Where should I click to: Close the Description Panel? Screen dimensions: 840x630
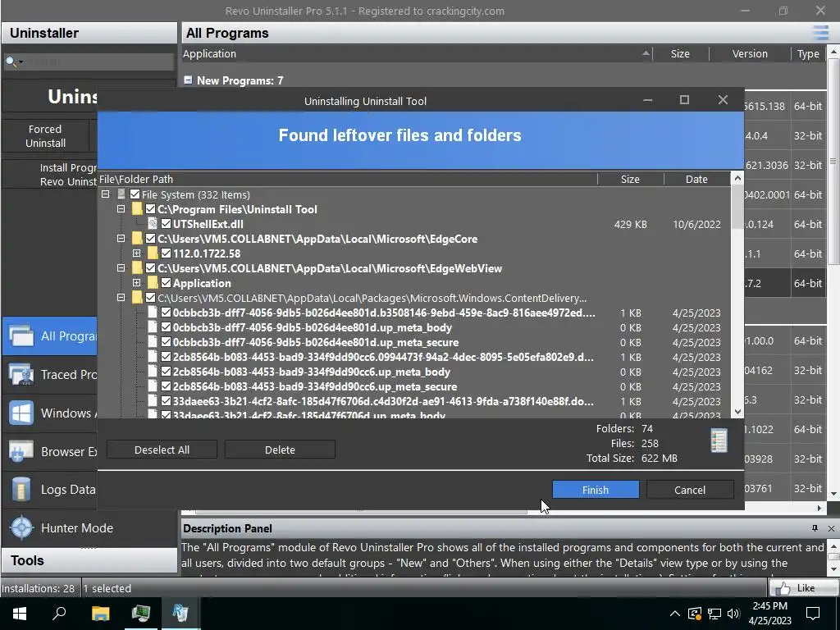pyautogui.click(x=831, y=528)
